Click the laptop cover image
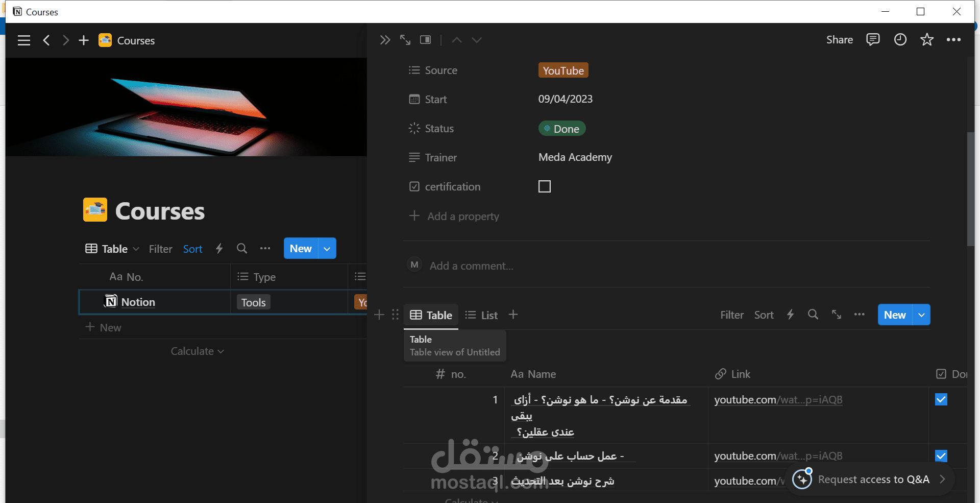 (x=186, y=107)
